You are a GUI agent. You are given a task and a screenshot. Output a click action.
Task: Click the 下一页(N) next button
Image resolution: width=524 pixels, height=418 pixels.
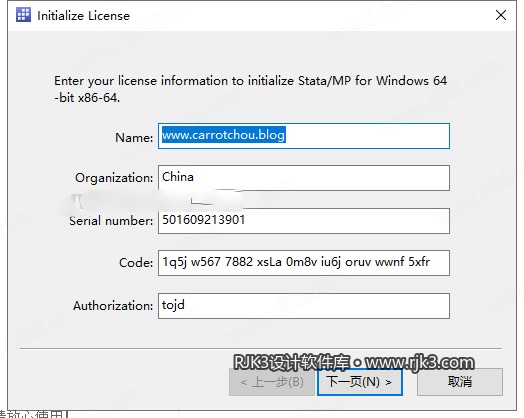coord(360,382)
